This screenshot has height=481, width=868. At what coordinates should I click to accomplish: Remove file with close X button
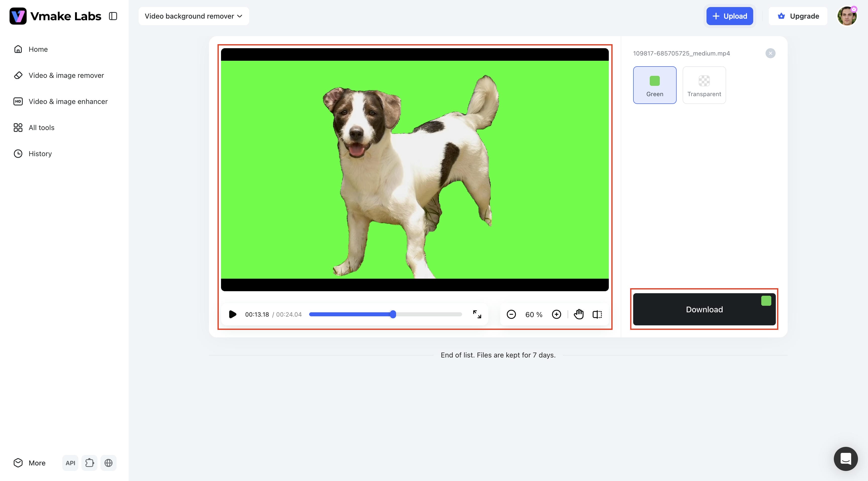pyautogui.click(x=770, y=53)
